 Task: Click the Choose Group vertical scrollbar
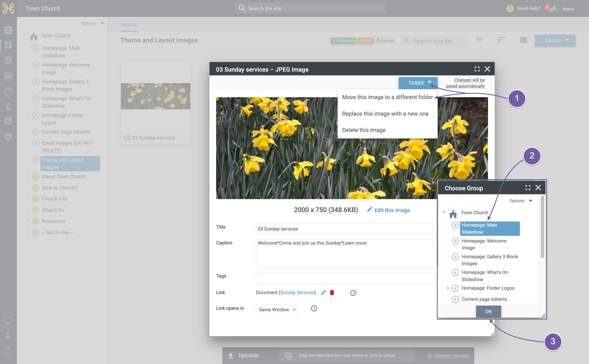(x=542, y=227)
